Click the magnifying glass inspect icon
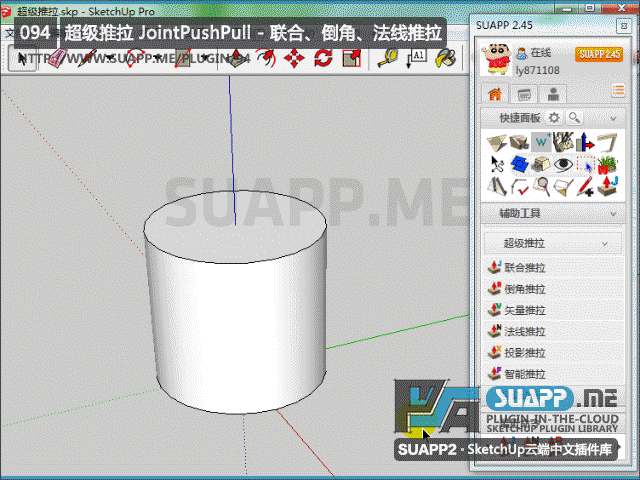640x480 pixels. 541,186
